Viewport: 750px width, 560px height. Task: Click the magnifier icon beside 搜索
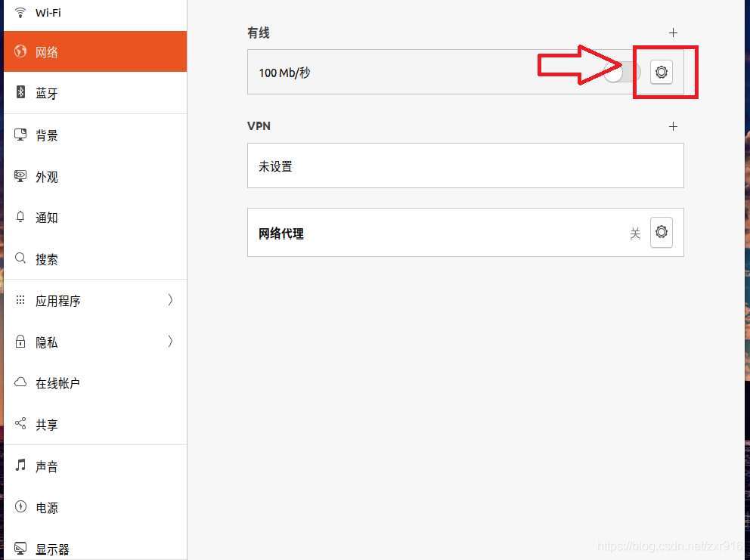(x=20, y=258)
